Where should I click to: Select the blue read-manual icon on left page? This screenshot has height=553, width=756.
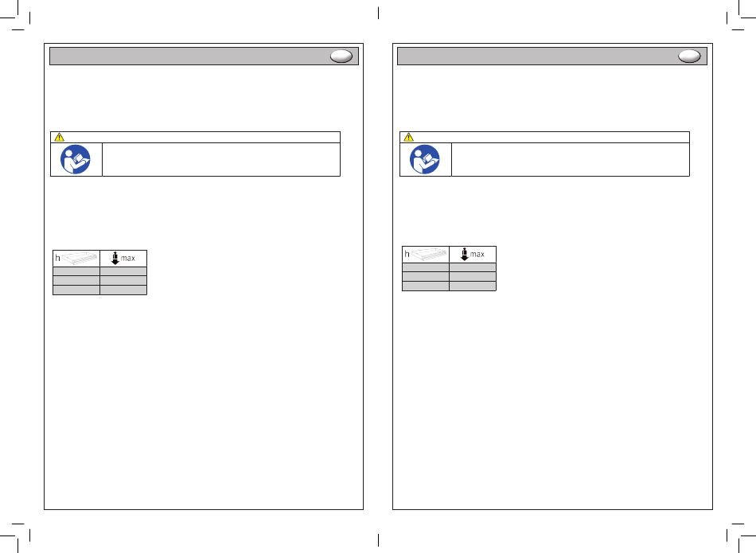[x=76, y=160]
